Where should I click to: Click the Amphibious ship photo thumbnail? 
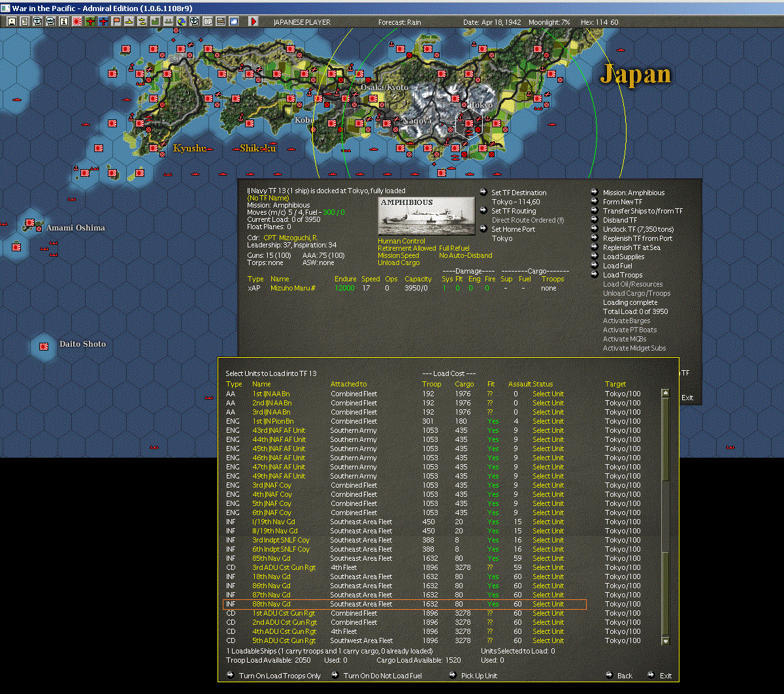(x=427, y=216)
